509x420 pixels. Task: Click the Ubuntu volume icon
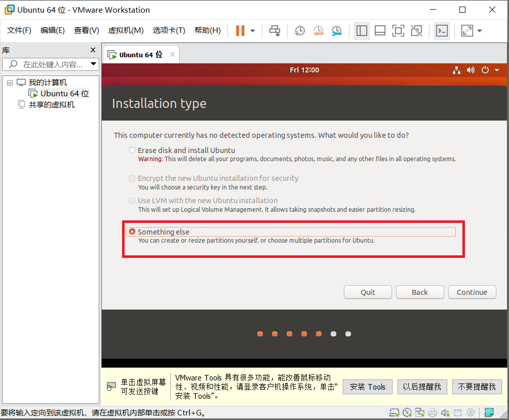(471, 70)
